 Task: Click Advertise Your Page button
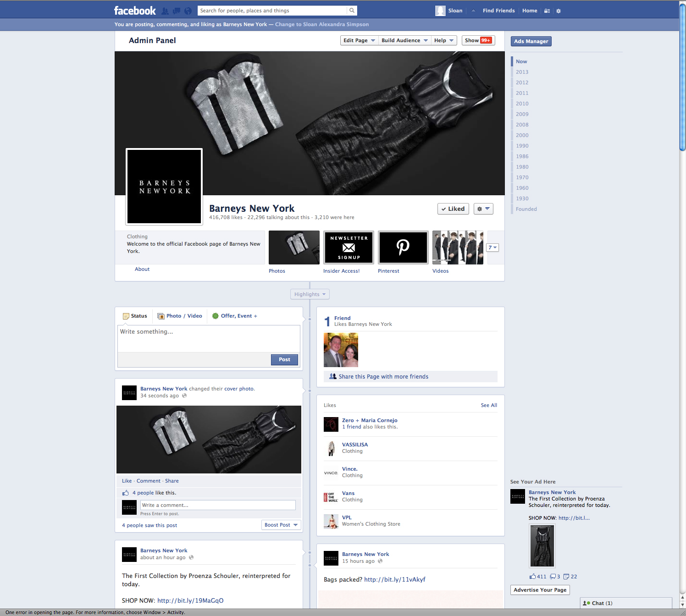click(x=540, y=590)
